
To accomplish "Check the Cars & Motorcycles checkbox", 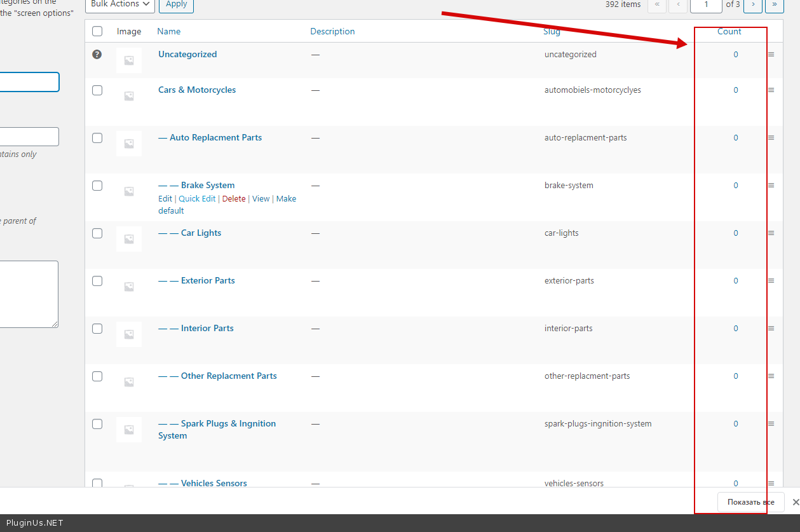I will pos(97,90).
